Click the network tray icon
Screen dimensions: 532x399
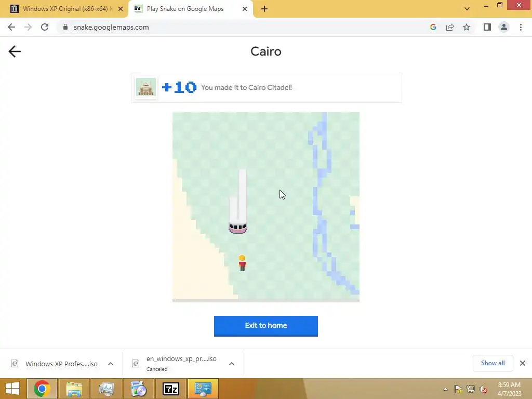coord(471,389)
